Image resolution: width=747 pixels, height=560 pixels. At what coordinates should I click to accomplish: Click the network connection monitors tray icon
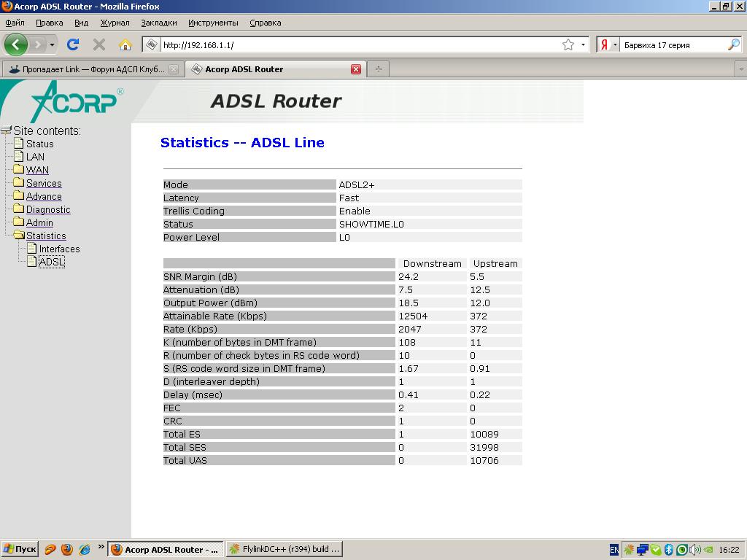642,550
